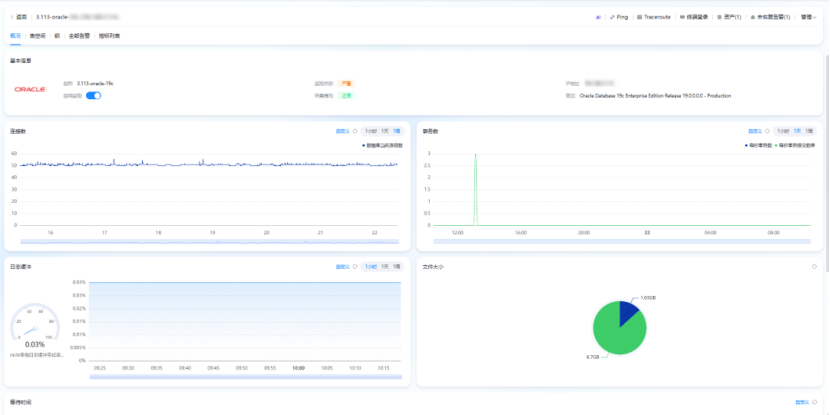Click the AI assistant icon

pos(598,17)
